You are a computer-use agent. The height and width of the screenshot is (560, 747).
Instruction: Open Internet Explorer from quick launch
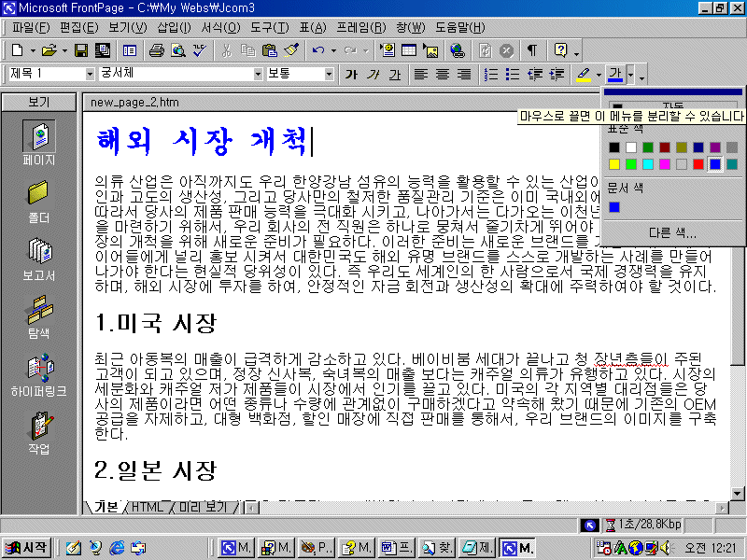coord(117,548)
